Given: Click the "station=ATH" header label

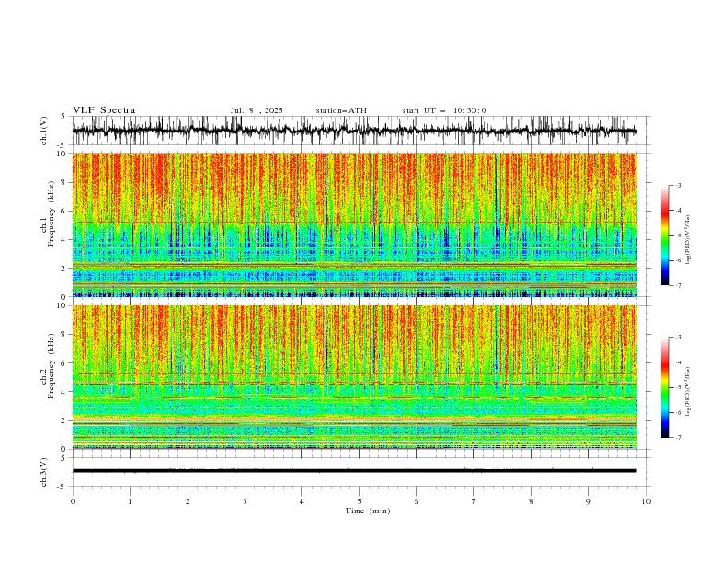Looking at the screenshot, I should (341, 110).
